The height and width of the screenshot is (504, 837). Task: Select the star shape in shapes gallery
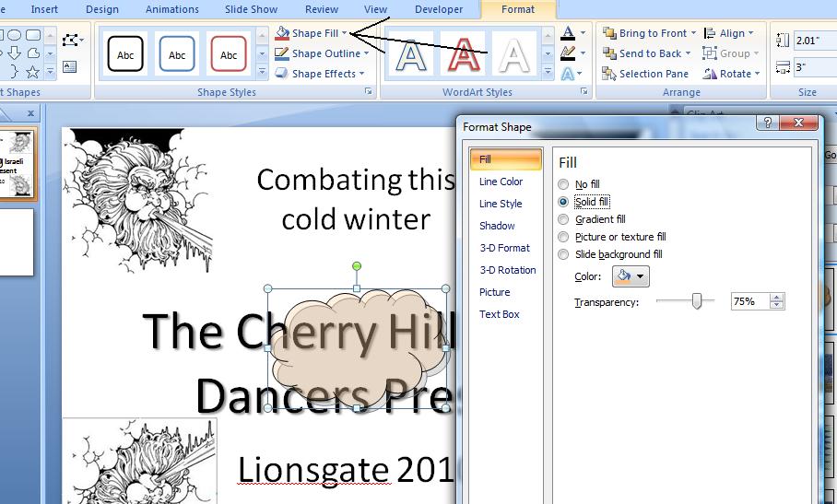(x=32, y=72)
